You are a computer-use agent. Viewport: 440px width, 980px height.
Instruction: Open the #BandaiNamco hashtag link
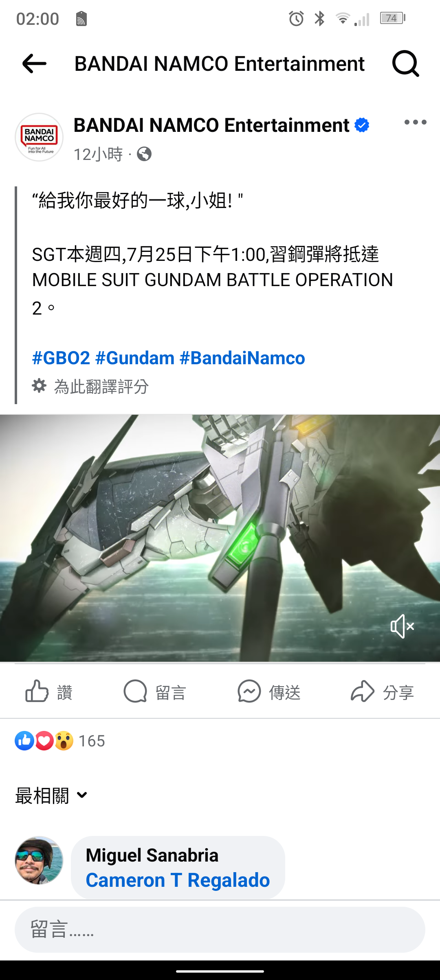[x=242, y=358]
